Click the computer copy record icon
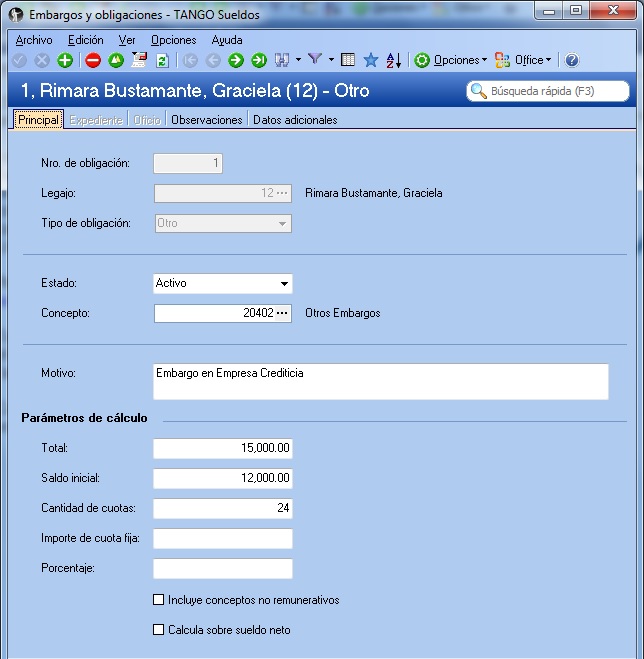644x659 pixels. pos(139,60)
